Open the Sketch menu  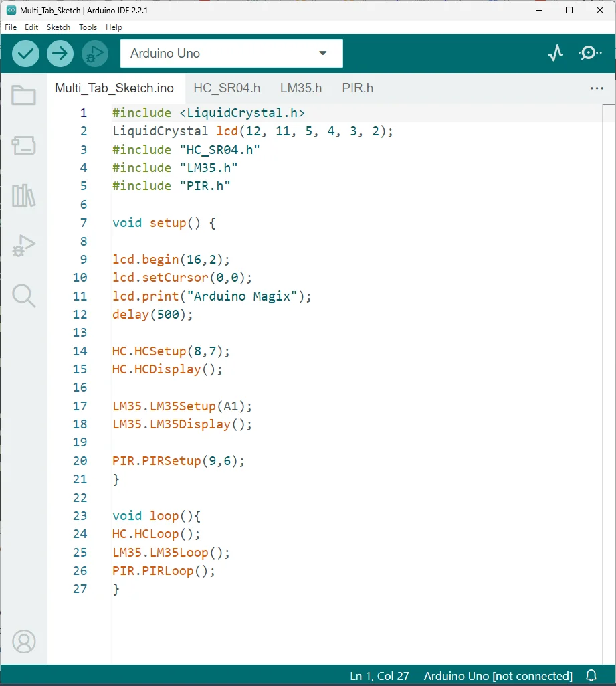click(x=59, y=27)
